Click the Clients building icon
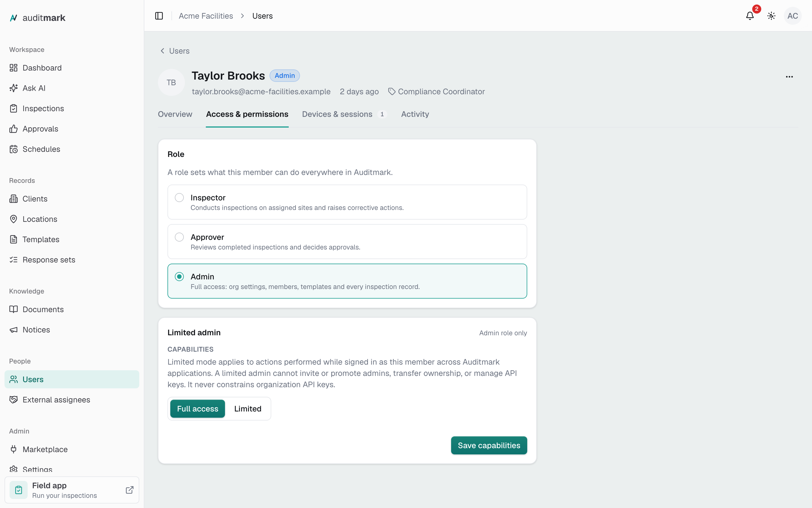812x508 pixels. pos(14,199)
